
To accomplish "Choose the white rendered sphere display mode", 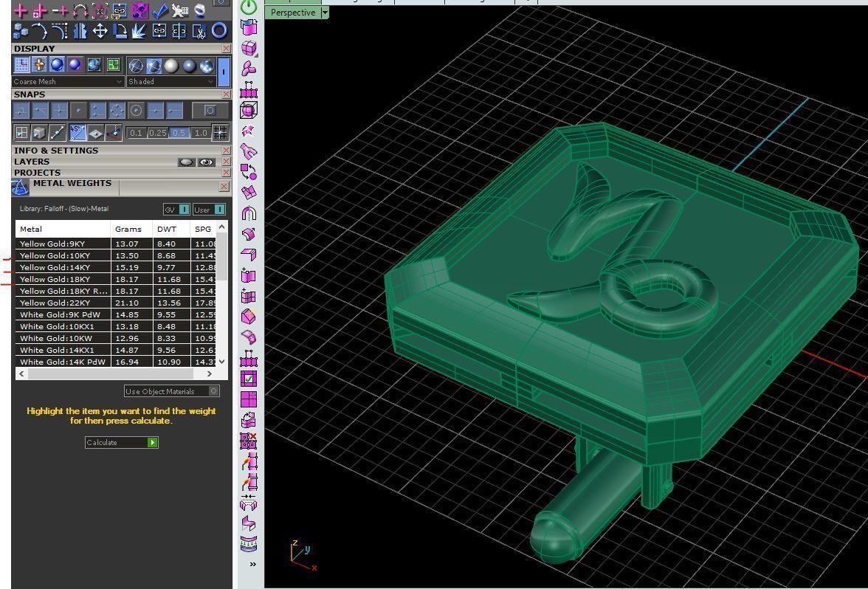I will click(x=171, y=66).
